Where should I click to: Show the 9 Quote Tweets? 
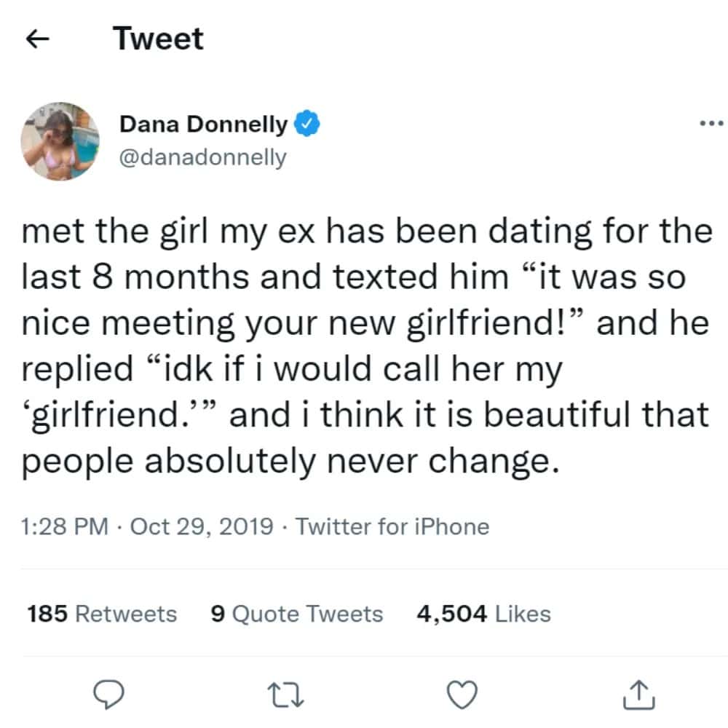[296, 614]
